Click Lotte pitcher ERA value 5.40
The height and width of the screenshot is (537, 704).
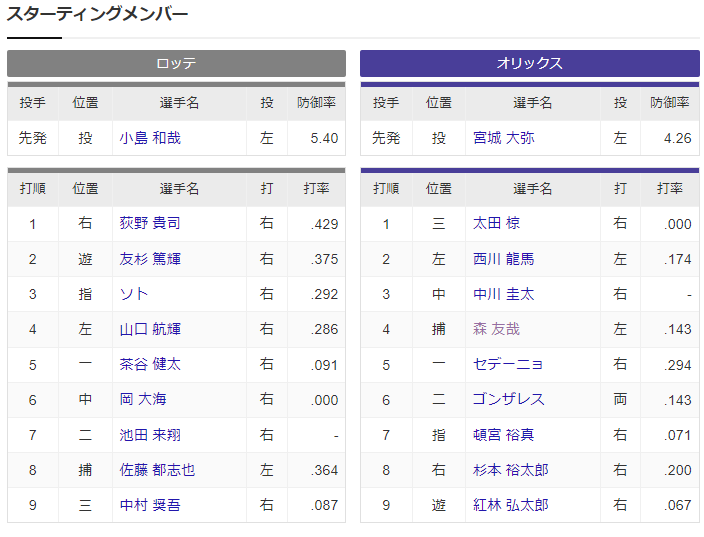click(x=324, y=138)
